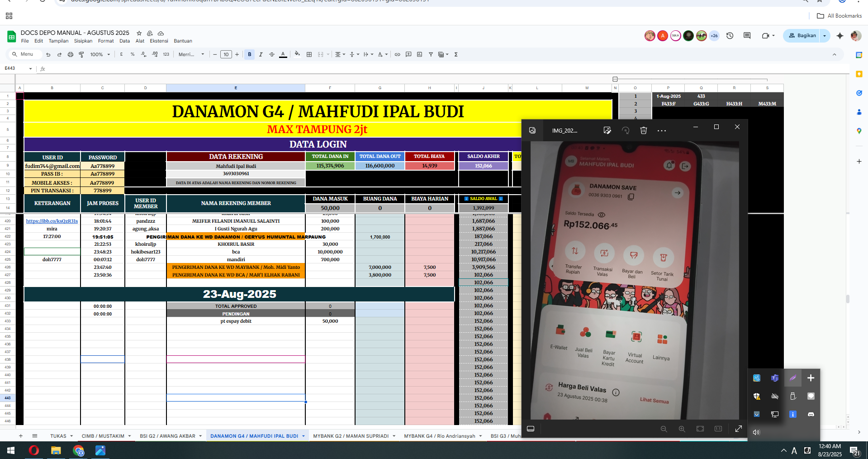This screenshot has height=459, width=868.
Task: Click All Bookmarks folder
Action: 840,16
